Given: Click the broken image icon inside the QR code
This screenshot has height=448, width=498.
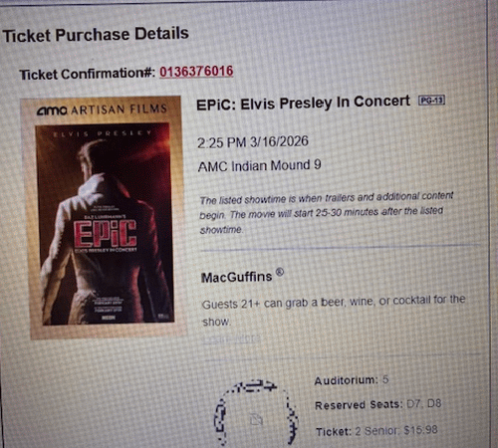Looking at the screenshot, I should pos(256,419).
